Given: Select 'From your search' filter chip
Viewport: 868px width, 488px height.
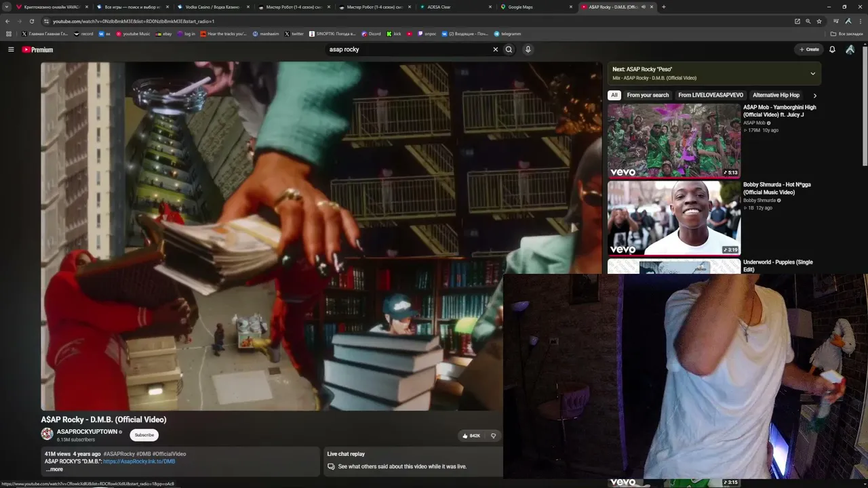Looking at the screenshot, I should [x=648, y=96].
